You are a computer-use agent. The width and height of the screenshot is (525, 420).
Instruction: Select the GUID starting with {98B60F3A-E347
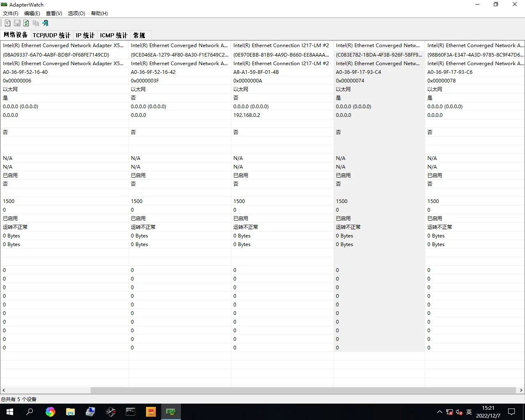(476, 55)
